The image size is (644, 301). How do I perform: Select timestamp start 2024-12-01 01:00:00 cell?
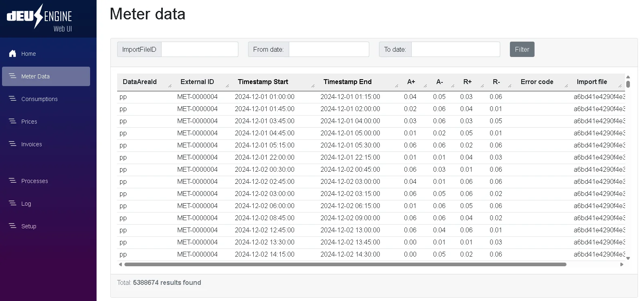coord(265,97)
